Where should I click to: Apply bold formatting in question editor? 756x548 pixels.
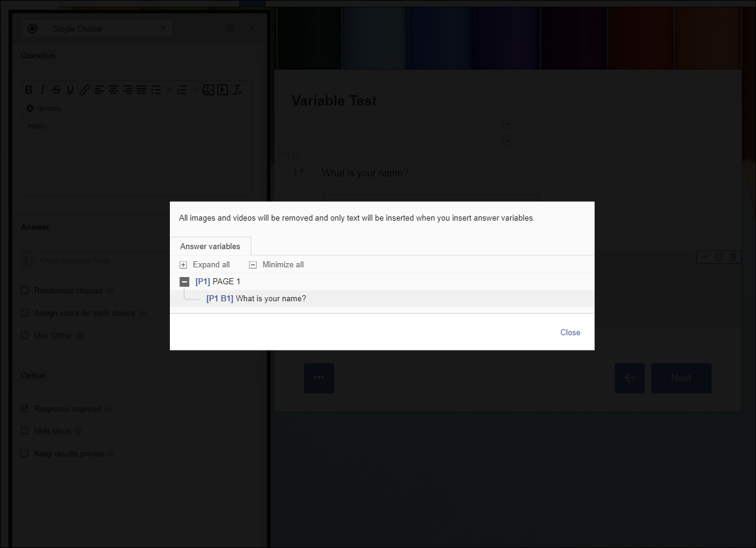click(29, 90)
